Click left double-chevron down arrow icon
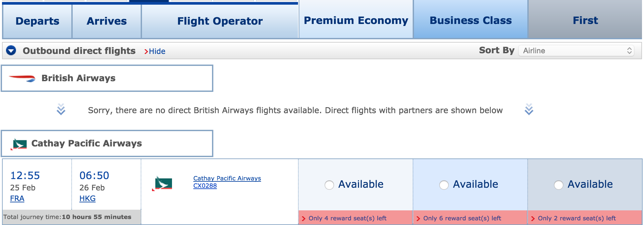The height and width of the screenshot is (225, 644). tap(61, 110)
